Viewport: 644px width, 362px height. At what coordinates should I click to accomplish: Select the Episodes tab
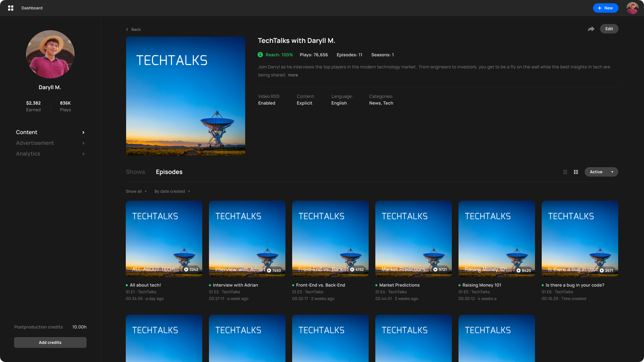[x=169, y=172]
